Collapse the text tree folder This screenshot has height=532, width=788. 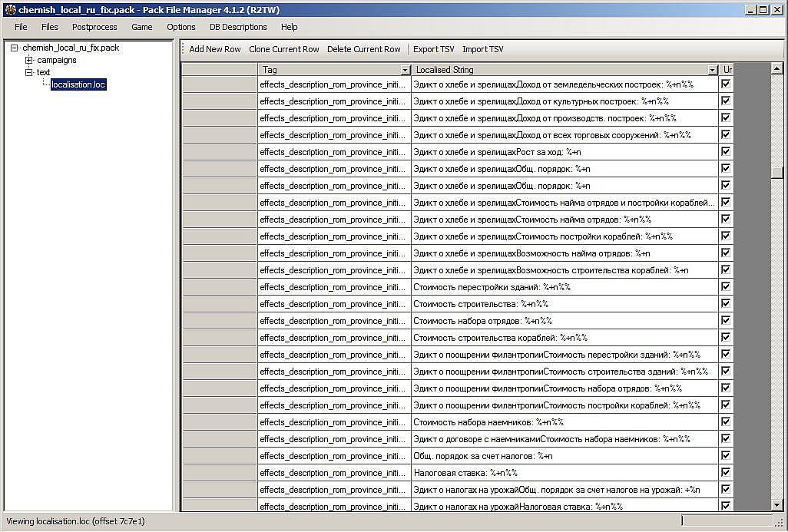click(29, 72)
